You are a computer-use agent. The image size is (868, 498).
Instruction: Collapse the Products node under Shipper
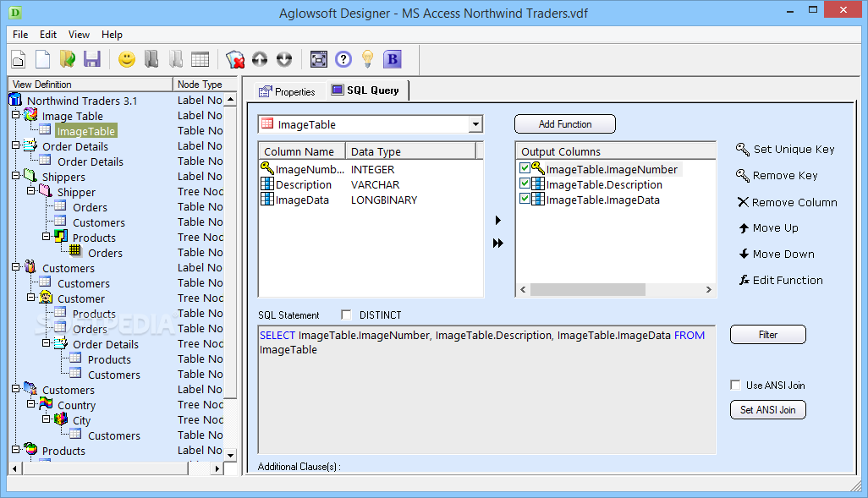[x=47, y=236]
